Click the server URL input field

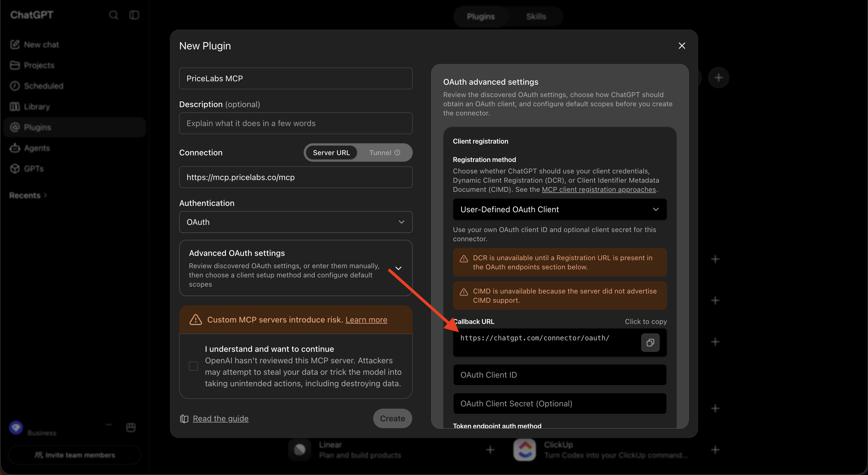(296, 177)
